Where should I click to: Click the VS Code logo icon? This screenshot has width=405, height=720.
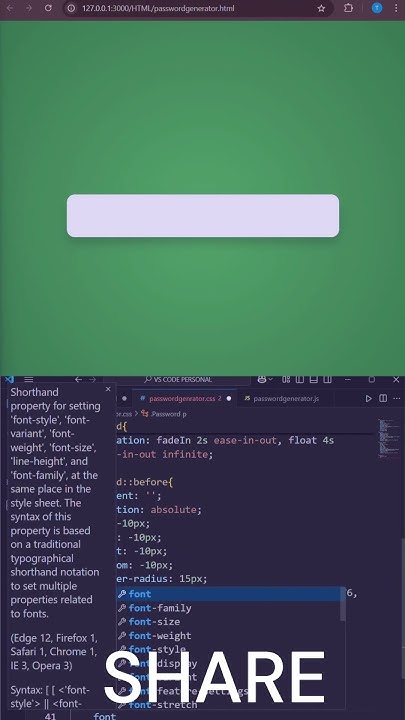tap(9, 379)
